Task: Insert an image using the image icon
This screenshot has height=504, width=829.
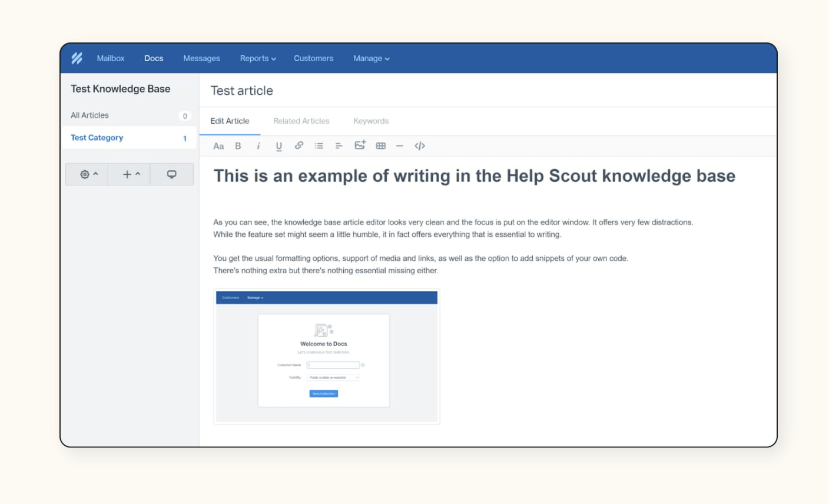Action: 360,145
